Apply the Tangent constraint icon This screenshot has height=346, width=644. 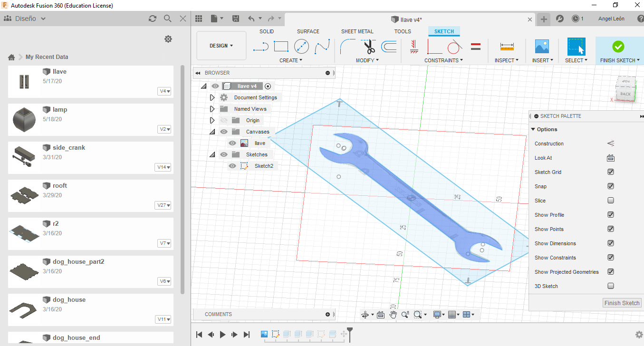tap(455, 47)
